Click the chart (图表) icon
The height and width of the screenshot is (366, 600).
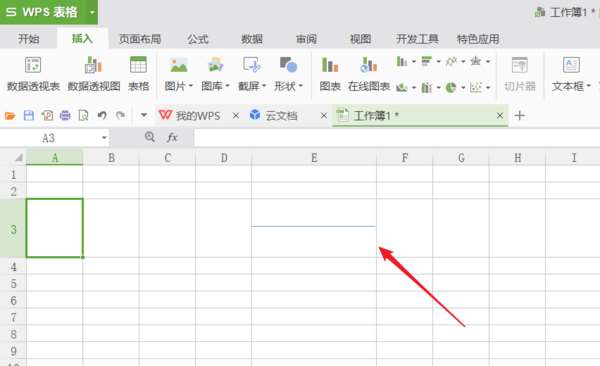(330, 65)
